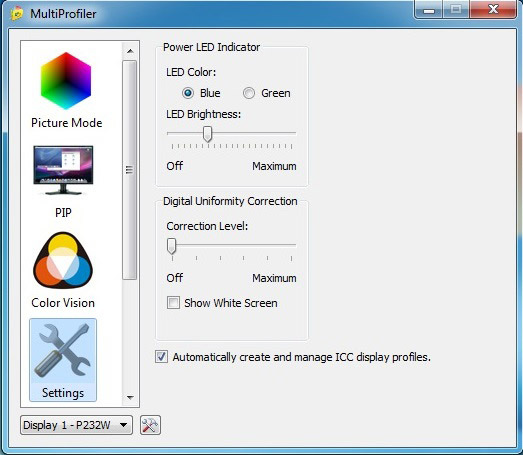Click the Picture Mode label in the sidebar
The height and width of the screenshot is (455, 523).
coord(66,123)
